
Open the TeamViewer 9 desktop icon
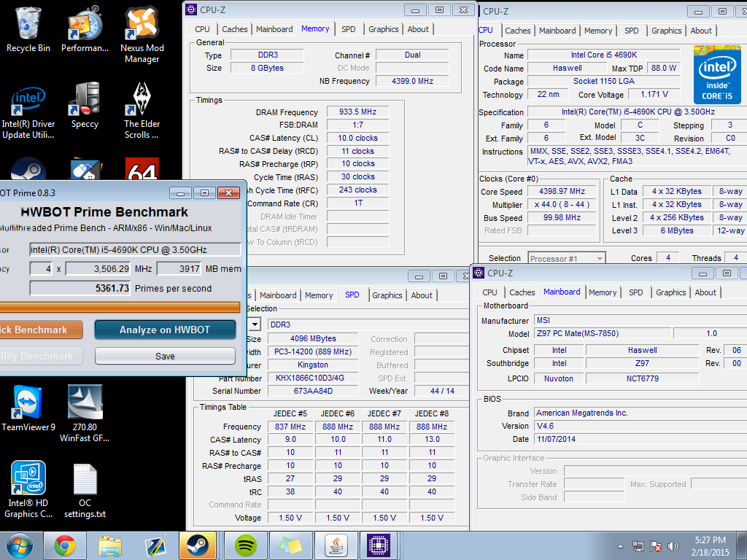[x=28, y=408]
